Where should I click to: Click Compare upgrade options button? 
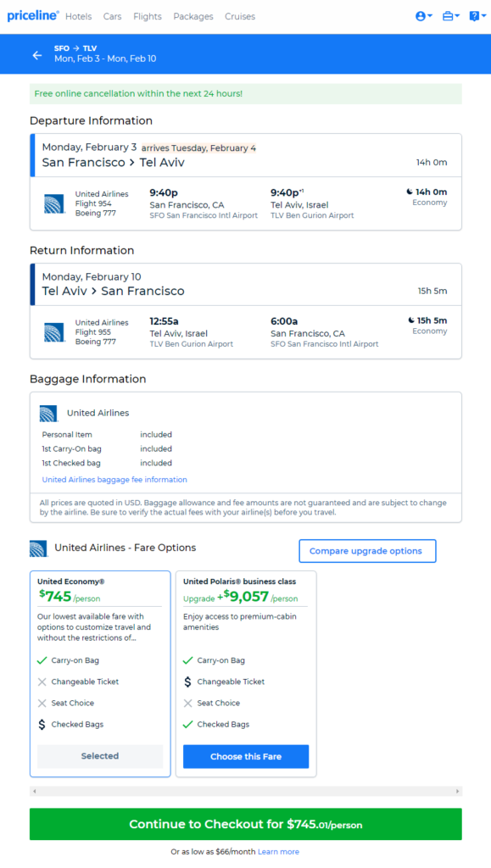(x=367, y=551)
